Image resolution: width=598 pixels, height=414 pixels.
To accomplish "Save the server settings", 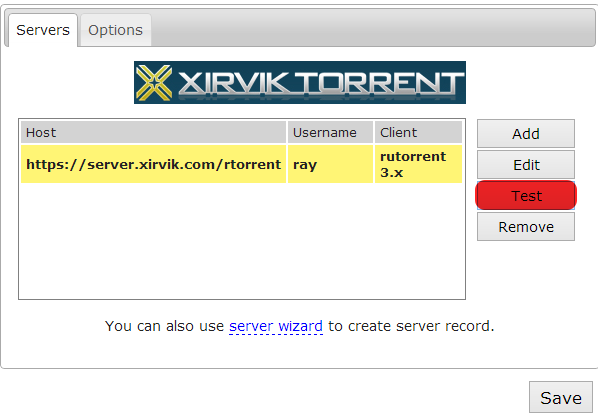I will pos(561,398).
